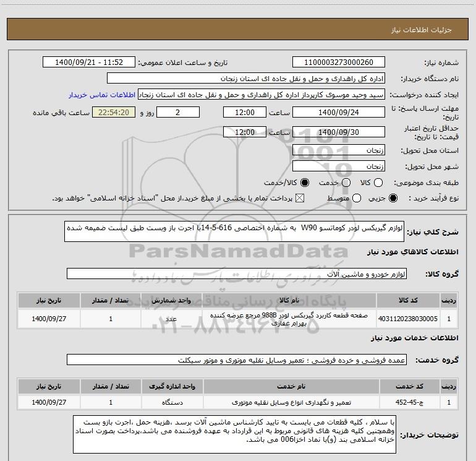Click the price validity time field 12:00

[x=245, y=132]
